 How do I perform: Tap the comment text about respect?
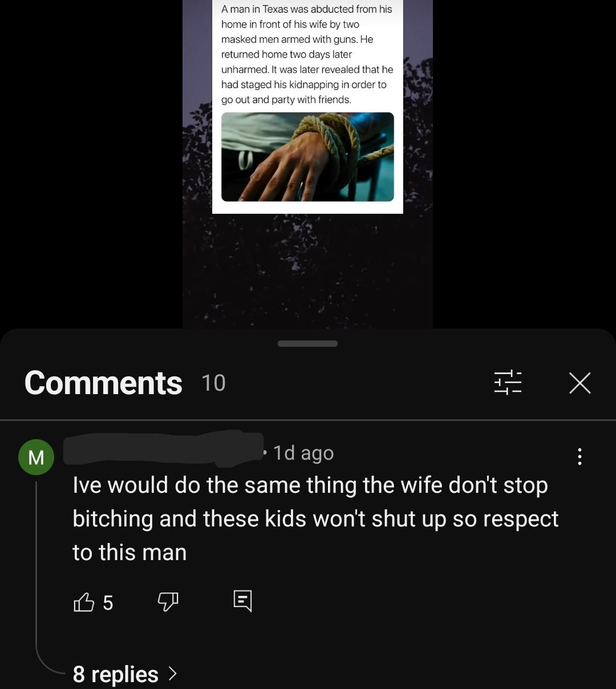[x=315, y=518]
